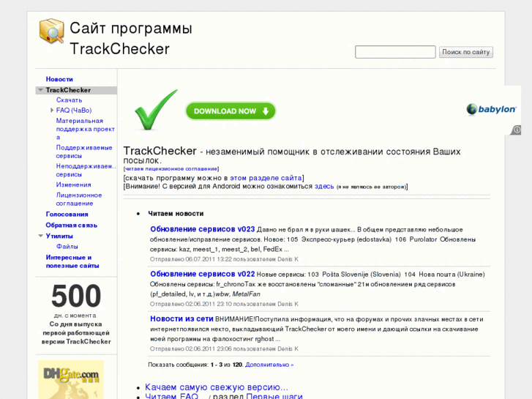Open Поддерживаемые сервисы page
The height and width of the screenshot is (399, 532).
(84, 152)
